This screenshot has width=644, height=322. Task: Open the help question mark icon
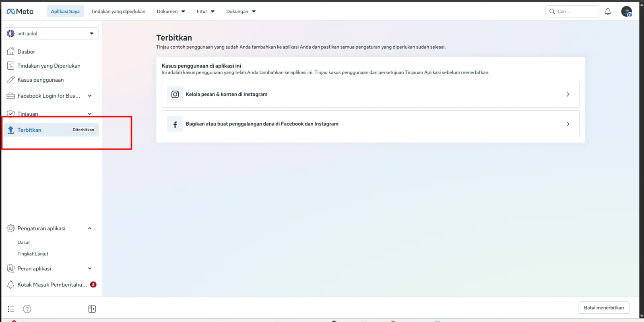(x=27, y=309)
